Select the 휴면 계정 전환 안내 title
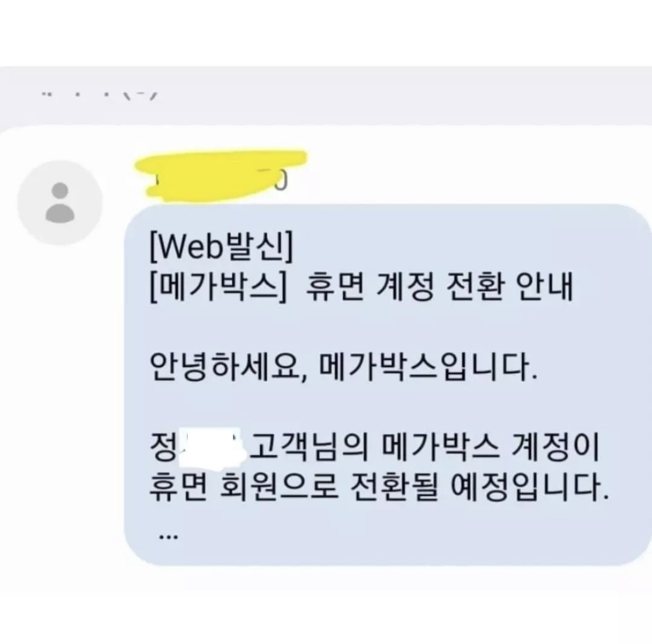 click(440, 287)
